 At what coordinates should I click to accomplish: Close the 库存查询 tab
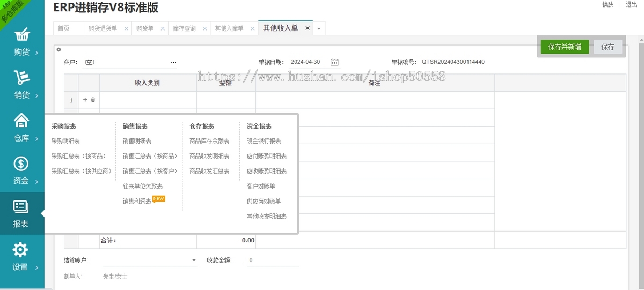(x=205, y=28)
